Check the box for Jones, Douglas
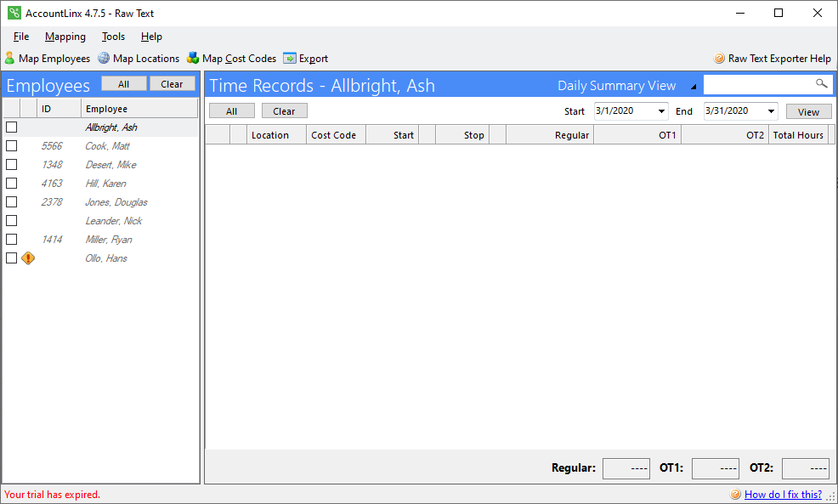Image resolution: width=838 pixels, height=504 pixels. 11,202
